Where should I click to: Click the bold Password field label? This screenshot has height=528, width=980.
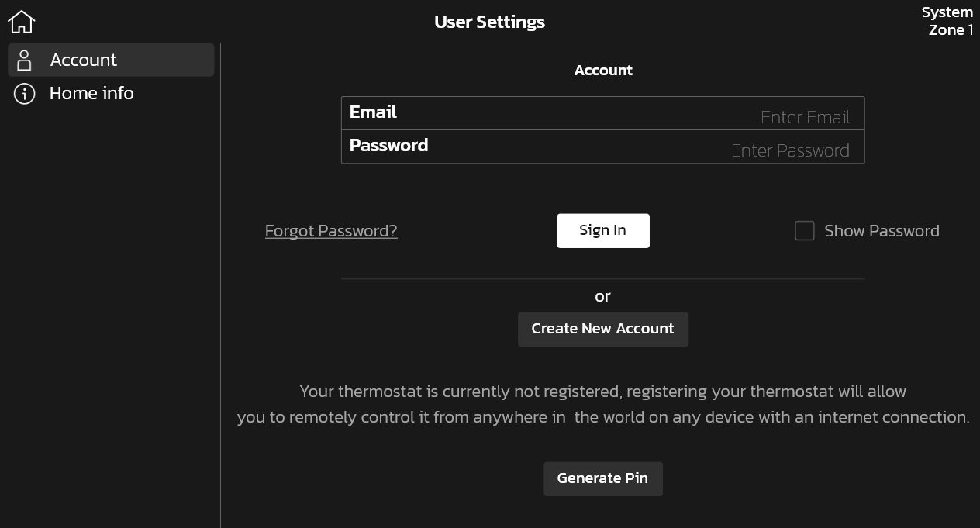[x=388, y=146]
